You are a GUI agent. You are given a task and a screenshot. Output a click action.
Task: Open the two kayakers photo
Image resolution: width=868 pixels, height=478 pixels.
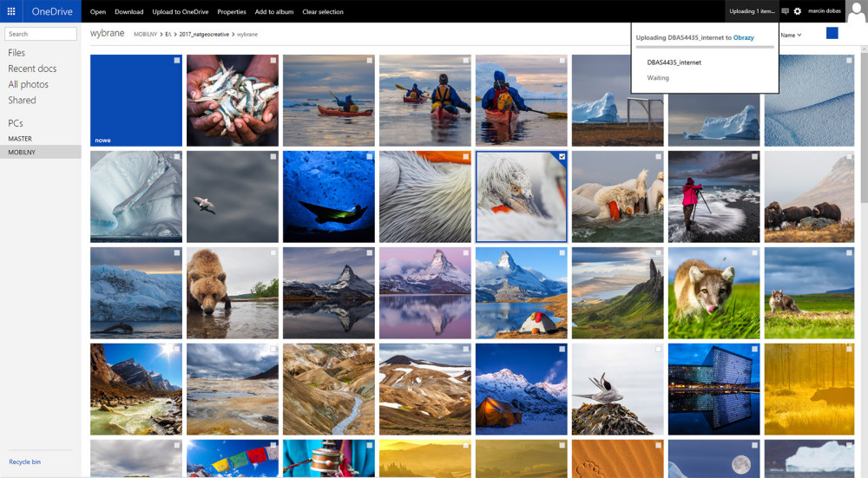click(425, 100)
